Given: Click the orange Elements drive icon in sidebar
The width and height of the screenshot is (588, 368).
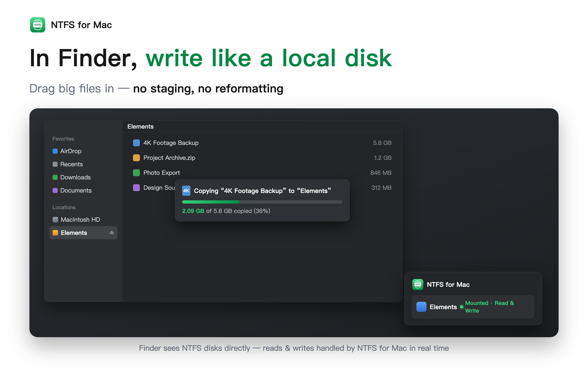Looking at the screenshot, I should coord(55,233).
